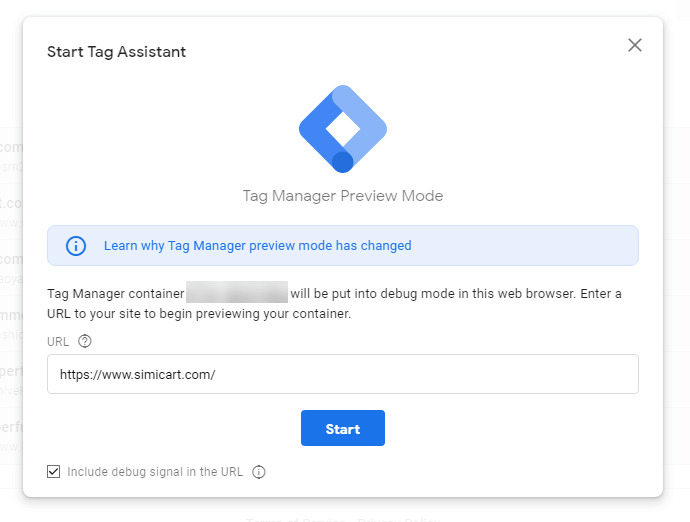Open the preview mode has changed link
The image size is (690, 522).
click(x=257, y=246)
